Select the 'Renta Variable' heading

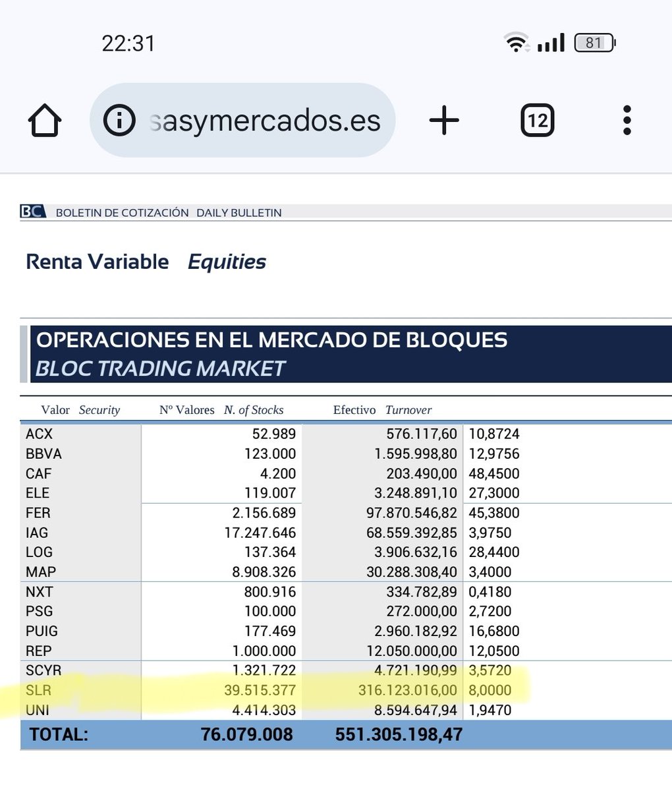98,262
